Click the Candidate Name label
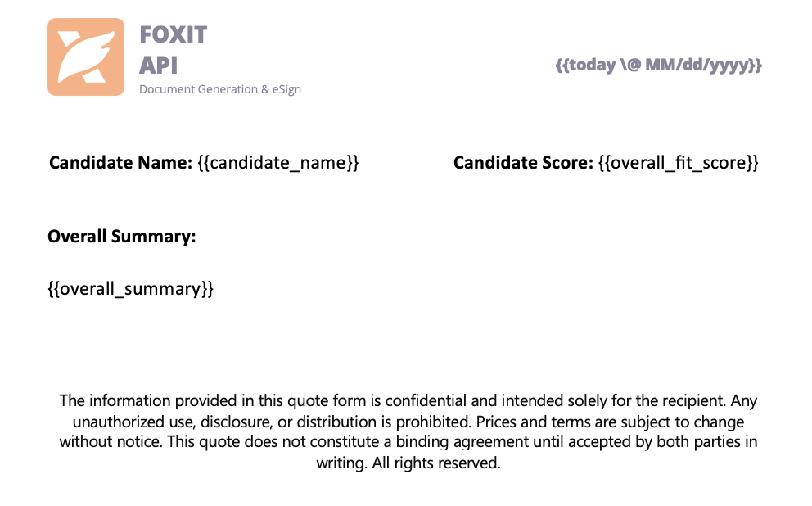The height and width of the screenshot is (506, 812). click(x=120, y=163)
